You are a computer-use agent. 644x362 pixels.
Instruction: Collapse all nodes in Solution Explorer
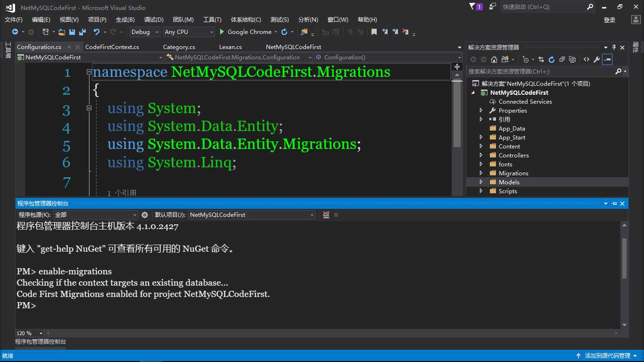(x=562, y=59)
